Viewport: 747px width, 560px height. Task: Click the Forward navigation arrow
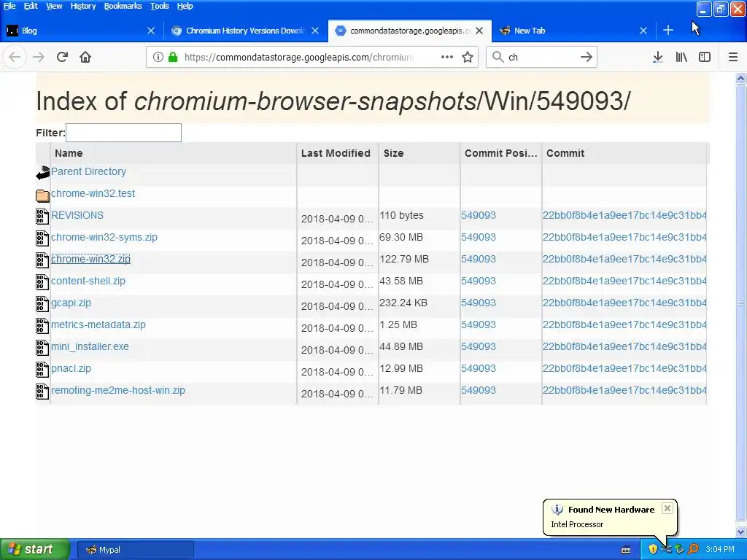39,57
